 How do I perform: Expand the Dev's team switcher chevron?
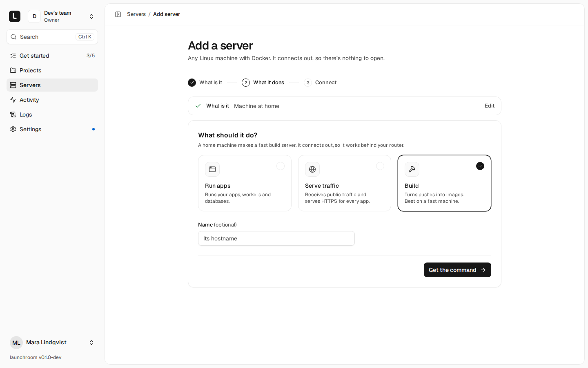tap(91, 16)
